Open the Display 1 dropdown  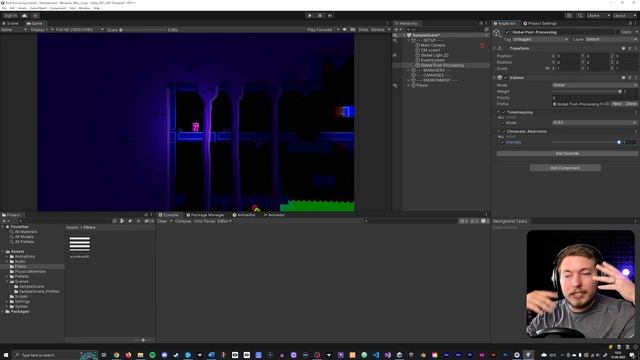42,30
